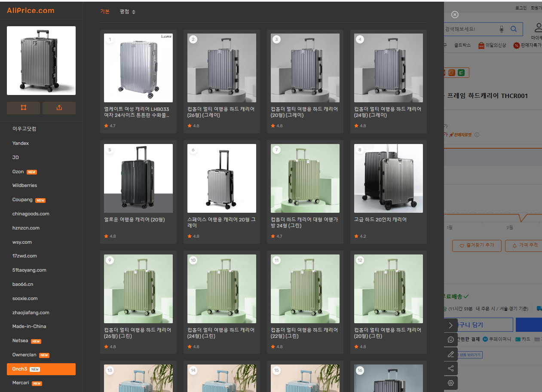Open 고급 하드 20인치 캐리어 title
This screenshot has width=542, height=392.
380,220
